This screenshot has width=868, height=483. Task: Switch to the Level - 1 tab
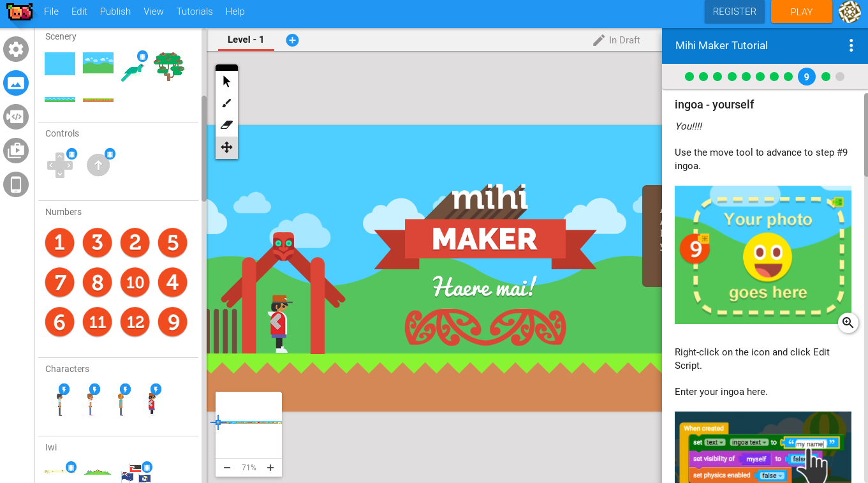[x=245, y=39]
